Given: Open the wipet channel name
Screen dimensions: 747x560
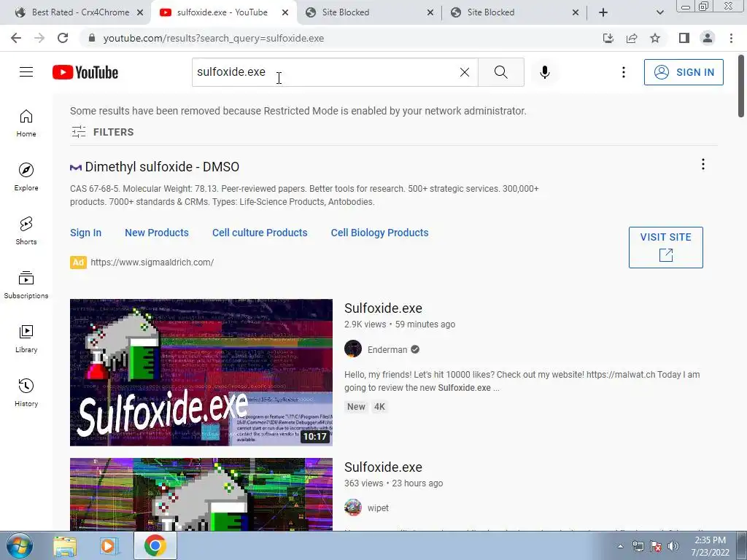Looking at the screenshot, I should tap(379, 508).
